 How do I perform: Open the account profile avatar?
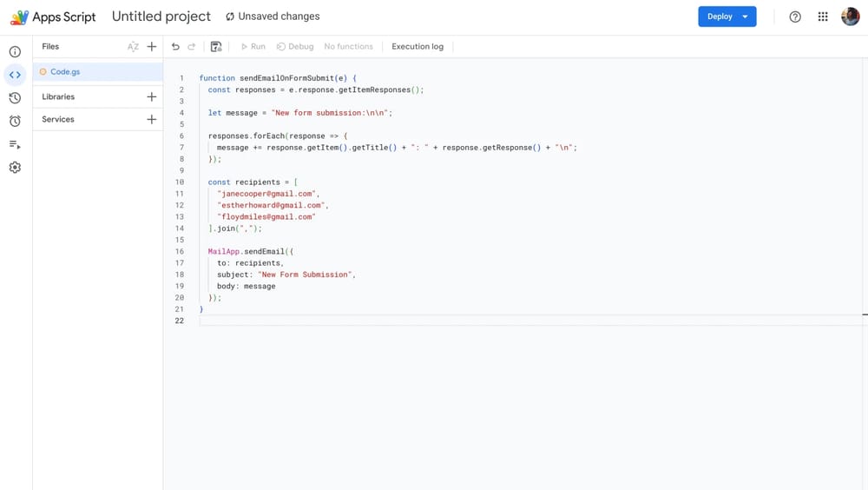pos(851,17)
